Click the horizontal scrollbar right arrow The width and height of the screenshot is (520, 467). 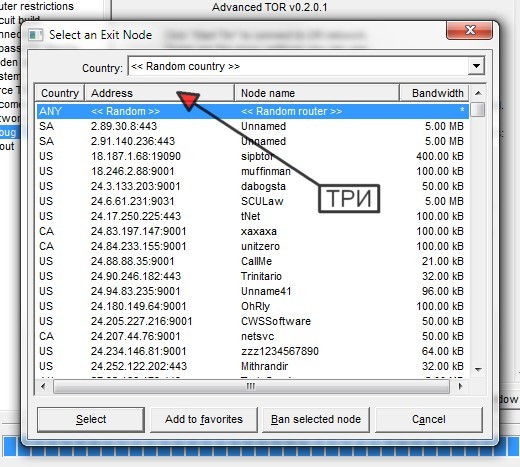[460, 387]
